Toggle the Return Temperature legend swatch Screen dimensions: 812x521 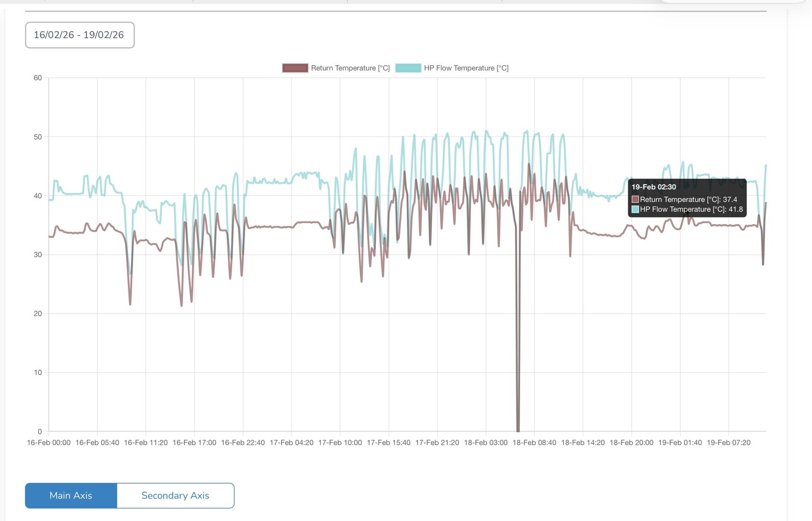(x=295, y=68)
